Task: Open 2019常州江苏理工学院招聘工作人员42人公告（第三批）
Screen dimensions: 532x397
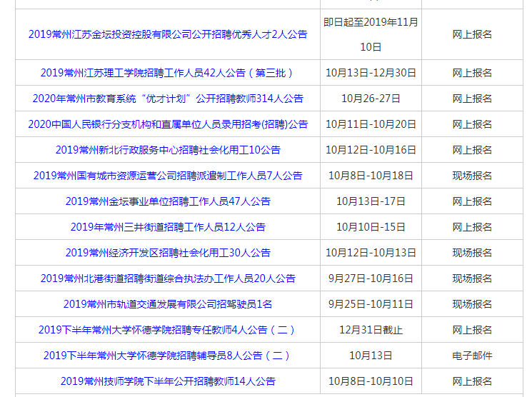Action: (168, 73)
